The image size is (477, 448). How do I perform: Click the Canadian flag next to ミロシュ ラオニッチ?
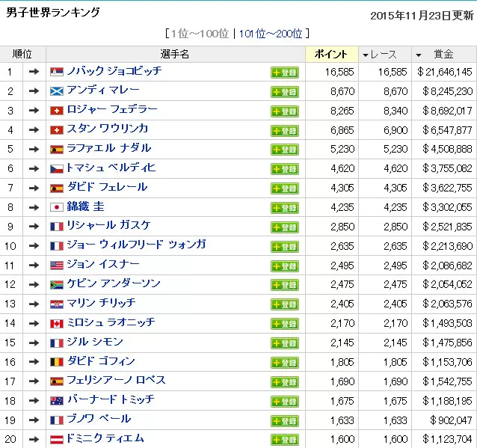[x=57, y=323]
